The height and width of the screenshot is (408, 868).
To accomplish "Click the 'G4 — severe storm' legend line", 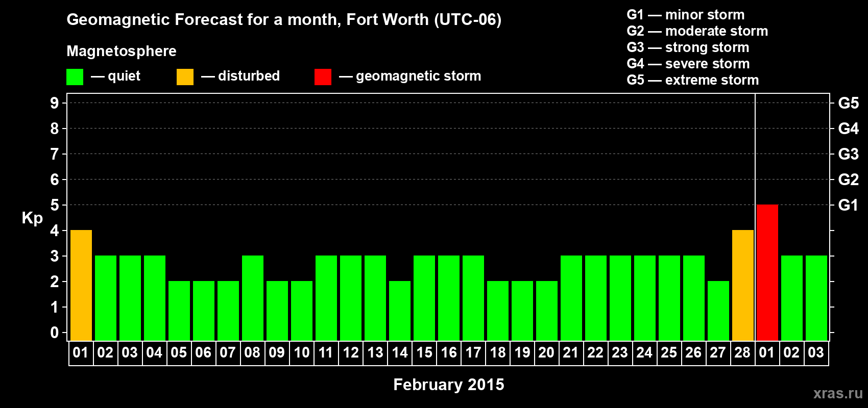I will click(688, 64).
